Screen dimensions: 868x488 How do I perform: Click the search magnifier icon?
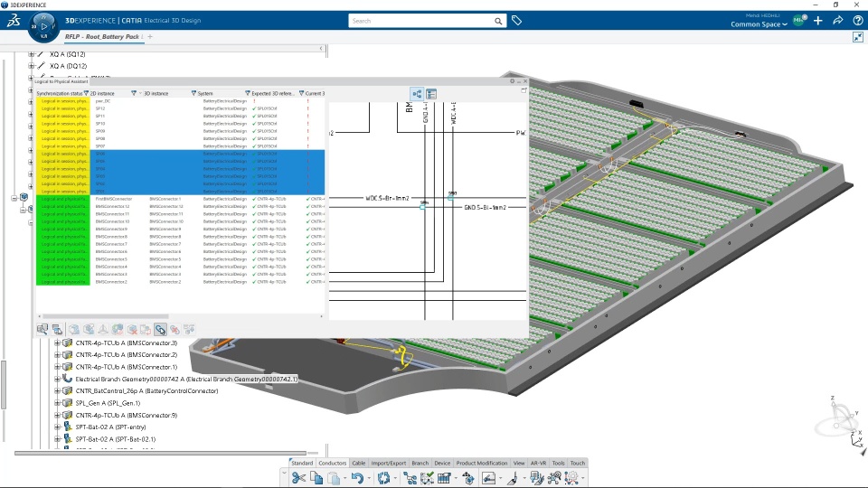(498, 21)
